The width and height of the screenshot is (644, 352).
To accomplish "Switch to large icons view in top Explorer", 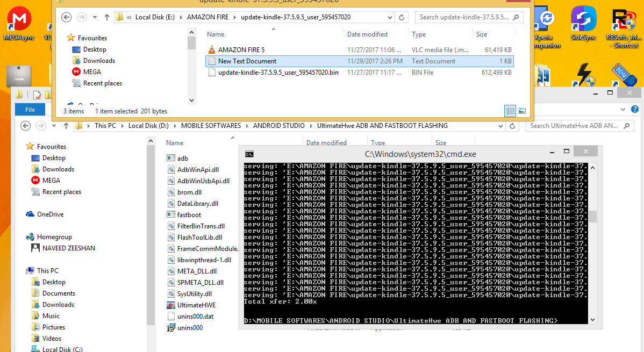I will tap(522, 111).
